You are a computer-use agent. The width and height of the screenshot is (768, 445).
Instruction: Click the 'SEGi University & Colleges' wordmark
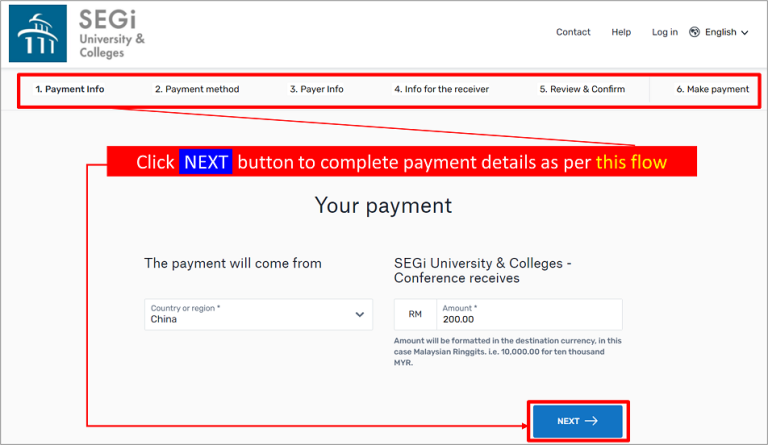pyautogui.click(x=112, y=34)
